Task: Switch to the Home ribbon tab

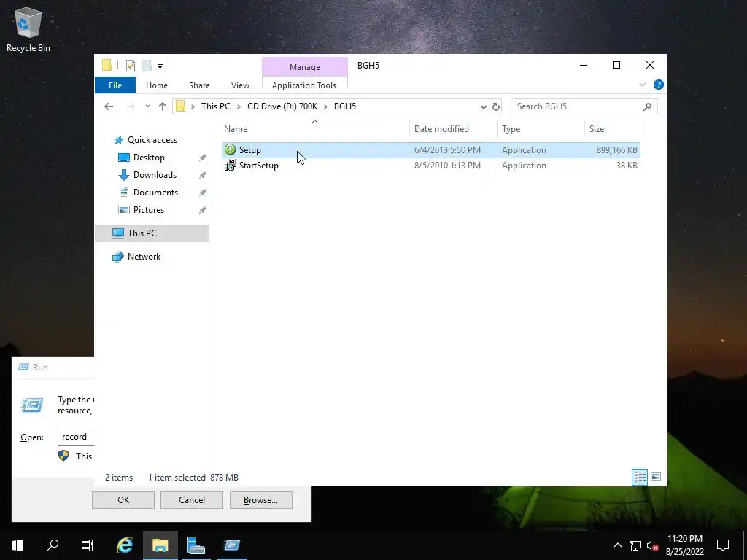Action: click(x=157, y=85)
